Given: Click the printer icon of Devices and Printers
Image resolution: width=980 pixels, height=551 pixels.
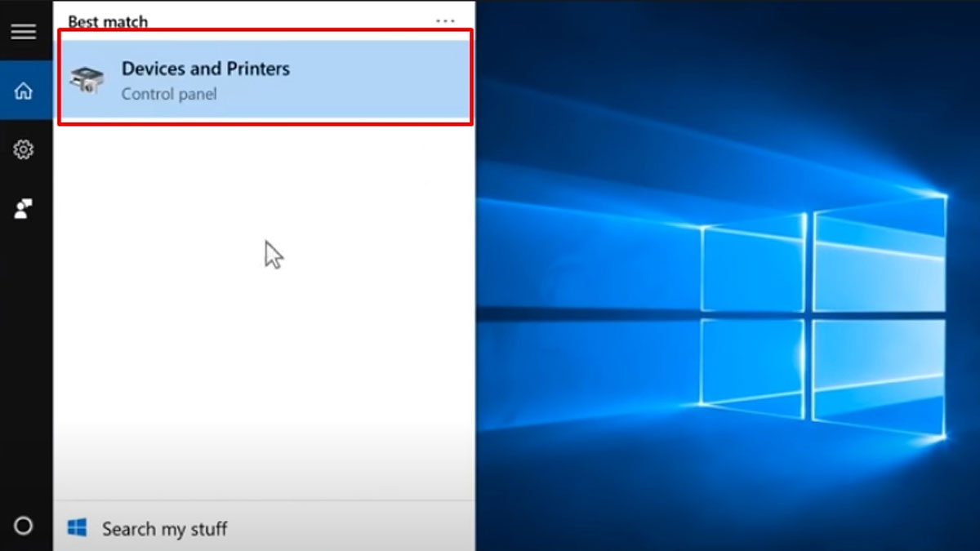Looking at the screenshot, I should 87,80.
